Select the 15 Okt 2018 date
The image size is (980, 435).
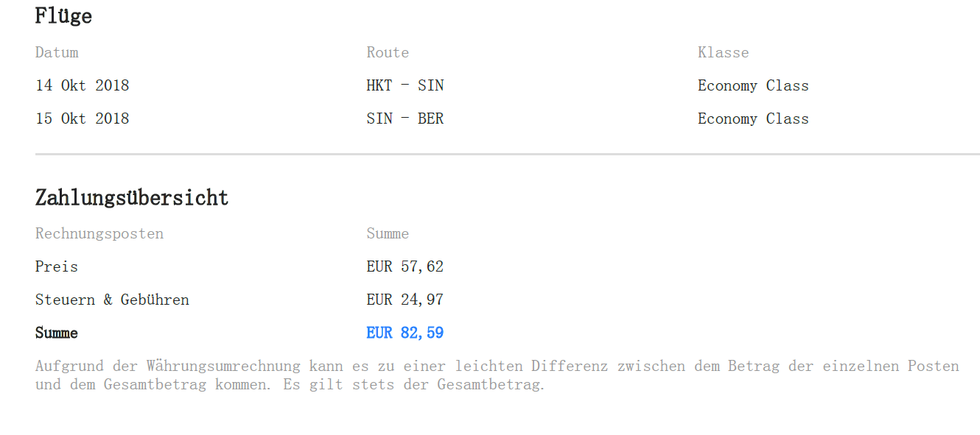coord(83,119)
